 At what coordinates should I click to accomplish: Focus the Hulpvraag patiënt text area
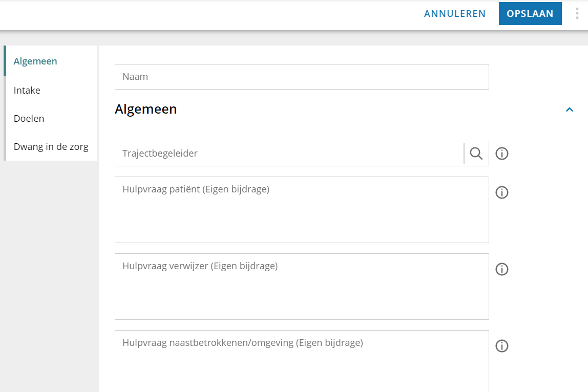tap(302, 210)
